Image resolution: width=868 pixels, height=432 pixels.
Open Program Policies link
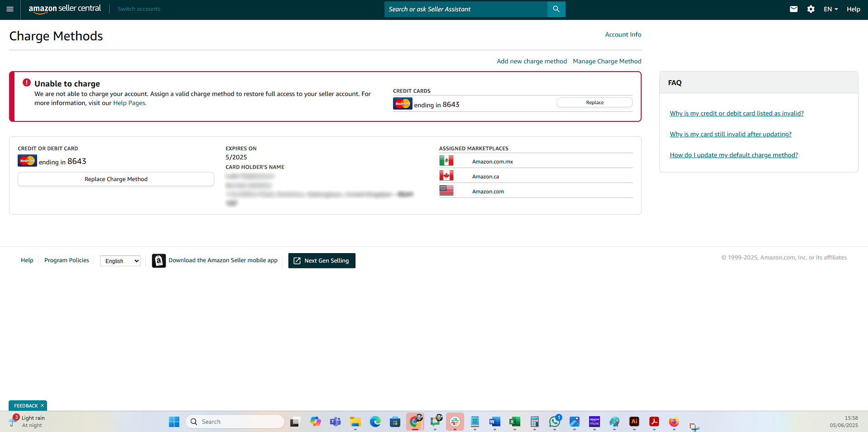[x=67, y=260]
